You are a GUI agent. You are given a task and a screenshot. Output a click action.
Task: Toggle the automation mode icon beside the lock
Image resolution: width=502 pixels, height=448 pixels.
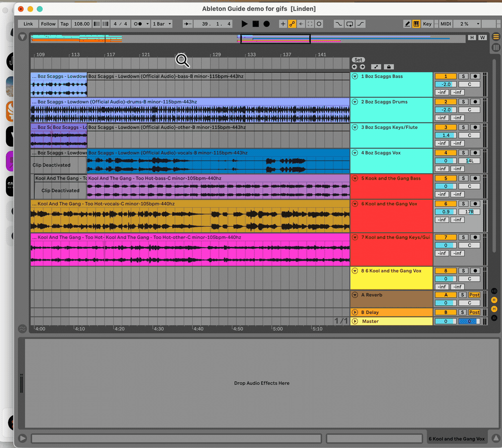click(376, 67)
